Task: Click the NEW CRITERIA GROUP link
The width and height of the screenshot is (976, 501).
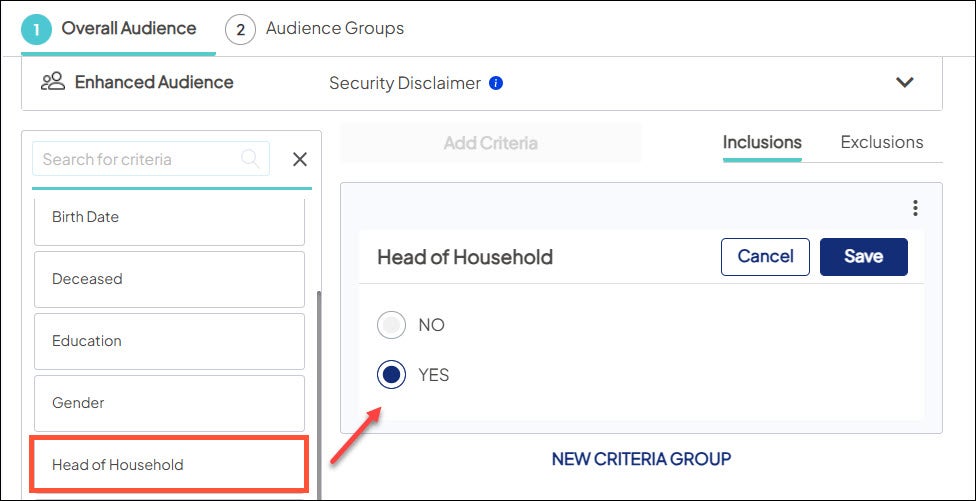Action: pyautogui.click(x=641, y=459)
